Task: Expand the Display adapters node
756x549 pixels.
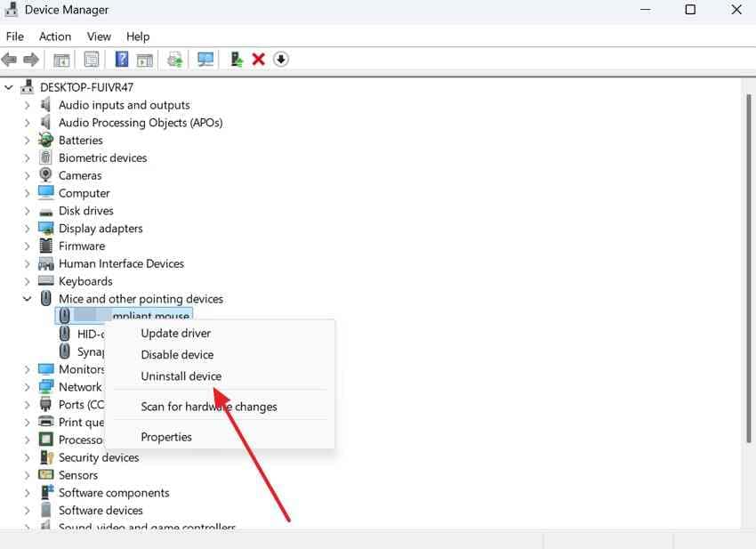Action: tap(27, 228)
